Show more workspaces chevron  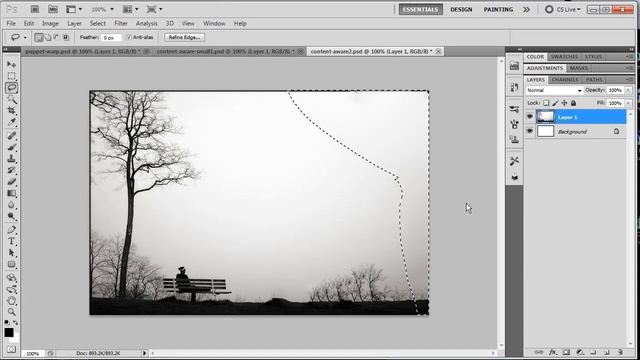527,9
